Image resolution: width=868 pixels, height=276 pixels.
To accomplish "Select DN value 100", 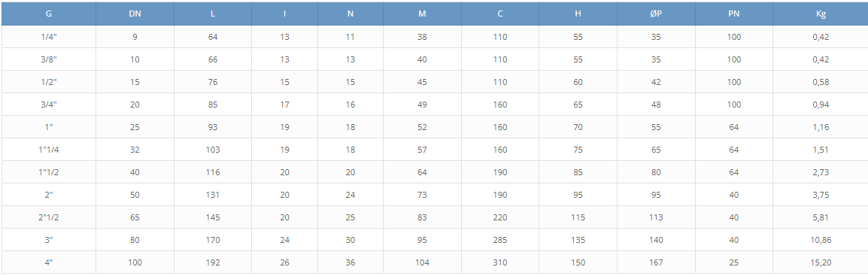I will pos(135,262).
